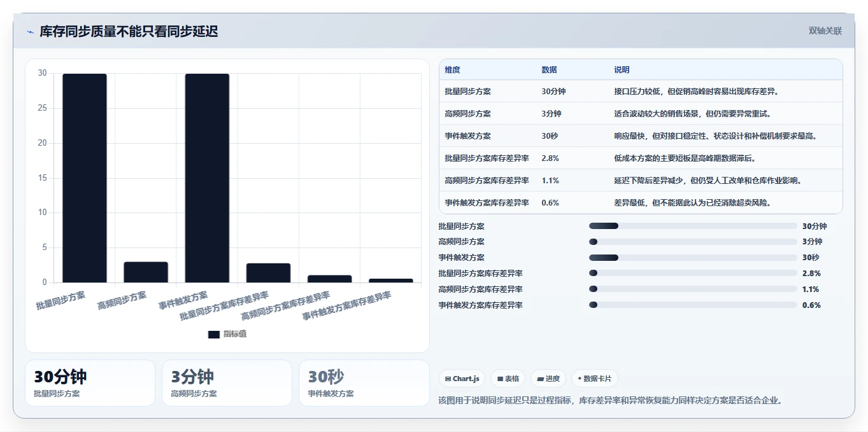Click the dashboard title 库存同步质量不能只看同步延迟
This screenshot has width=868, height=432.
(129, 31)
